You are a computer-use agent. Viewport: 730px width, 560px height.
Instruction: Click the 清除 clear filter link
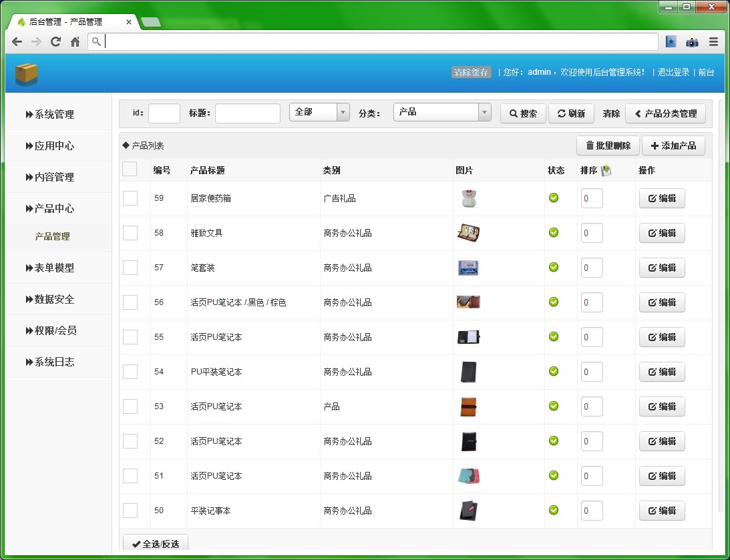tap(611, 113)
